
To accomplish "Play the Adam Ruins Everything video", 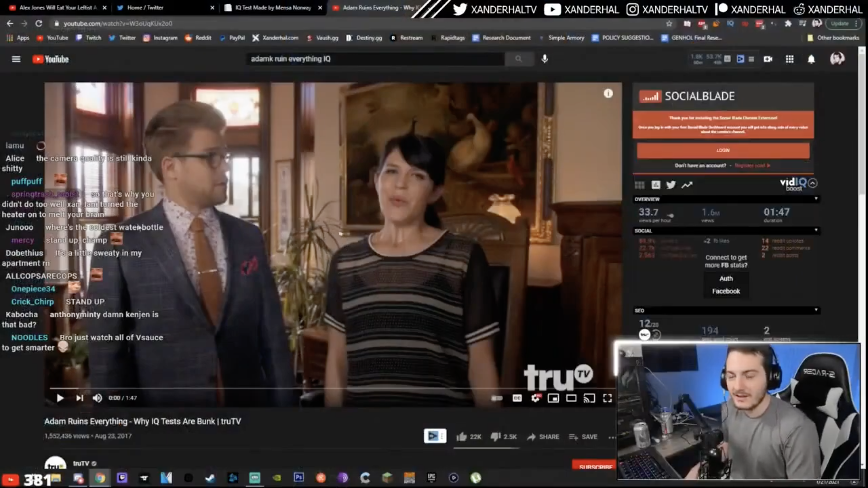I will click(60, 398).
